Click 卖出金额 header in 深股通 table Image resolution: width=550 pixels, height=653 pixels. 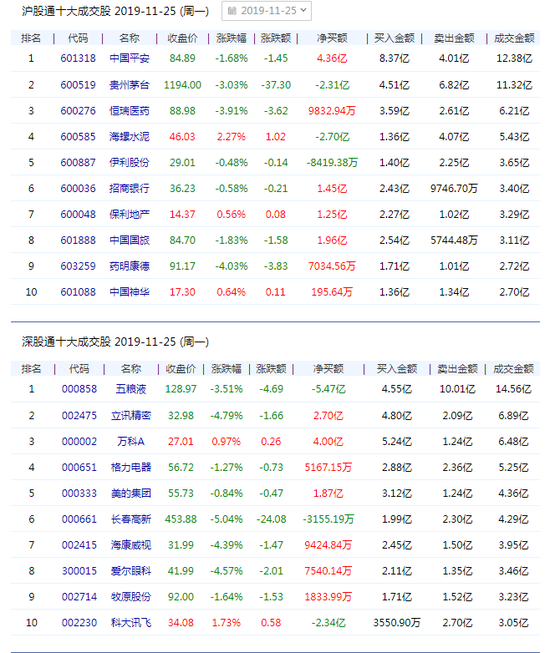pos(457,369)
